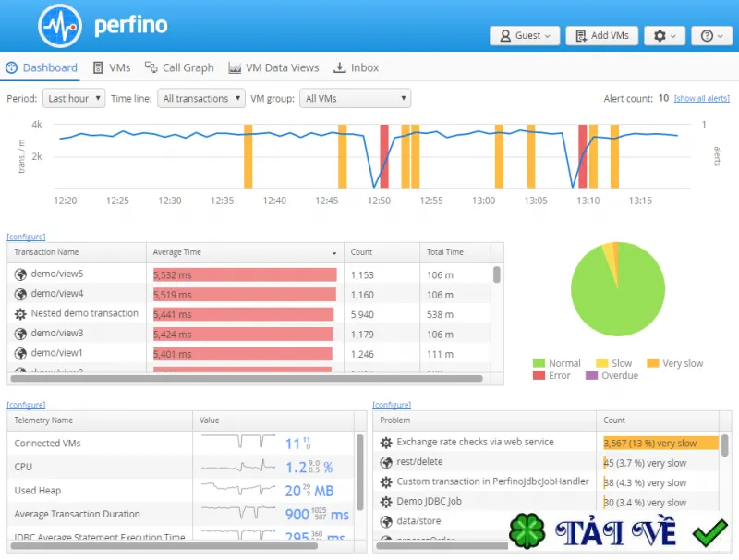Toggle the Very slow legend swatch
Image resolution: width=739 pixels, height=560 pixels.
coord(653,363)
